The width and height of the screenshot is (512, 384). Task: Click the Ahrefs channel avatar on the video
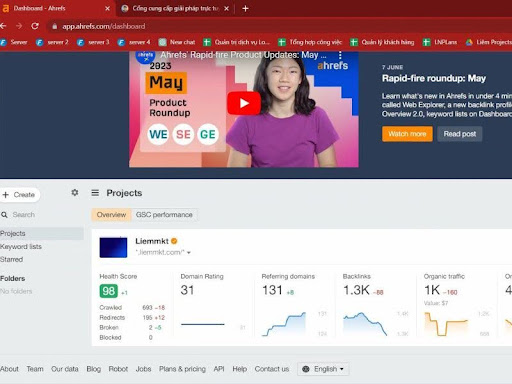(145, 56)
